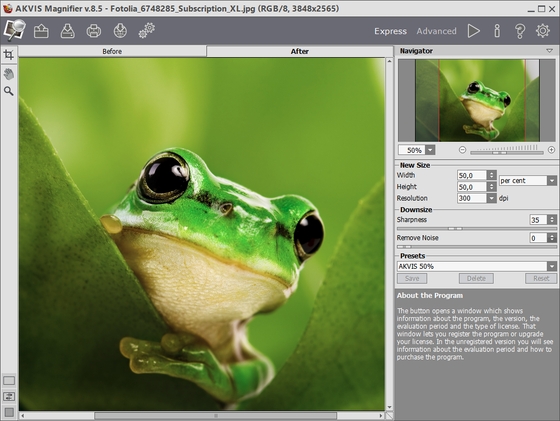Select the Crop tool

(9, 54)
